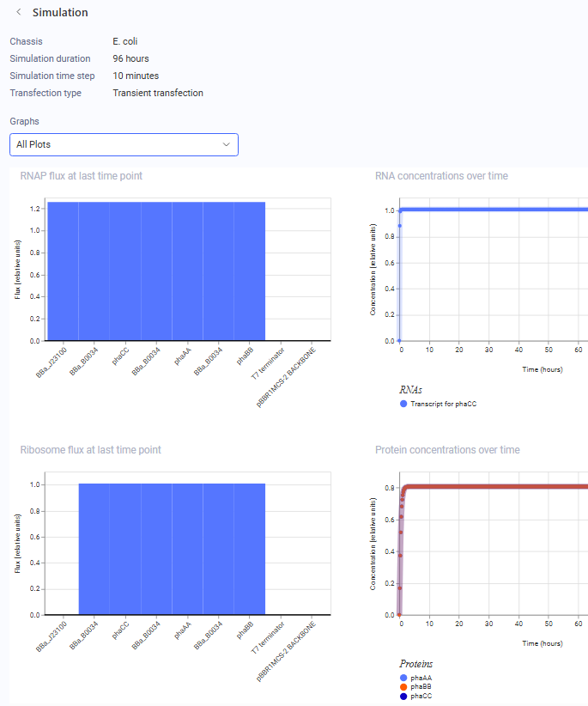
Task: Toggle the Transcript for phaCC legend marker
Action: 403,404
